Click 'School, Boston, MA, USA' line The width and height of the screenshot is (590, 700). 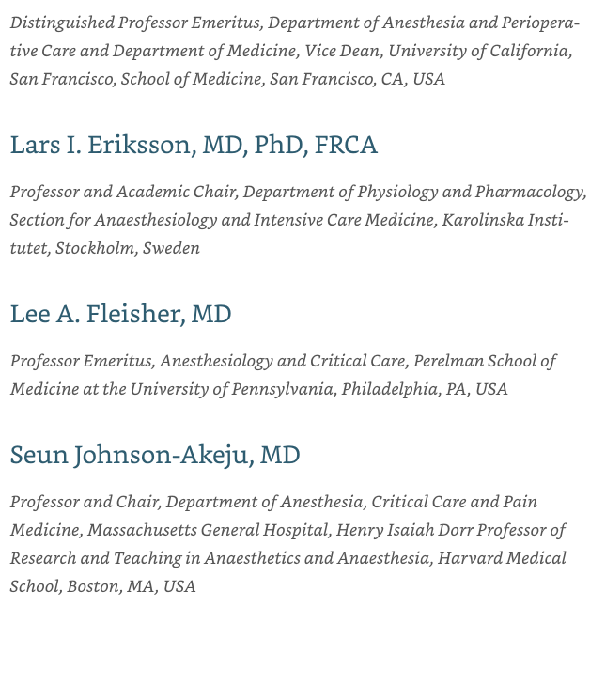pos(103,586)
